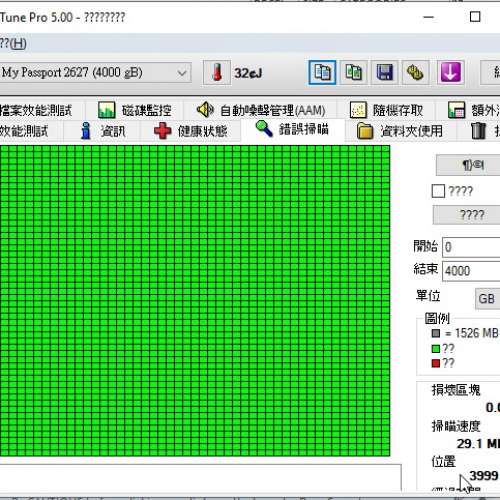Viewport: 500px width, 500px height.
Task: Select the 錯誤掃瞄 error scan tab
Action: (292, 129)
